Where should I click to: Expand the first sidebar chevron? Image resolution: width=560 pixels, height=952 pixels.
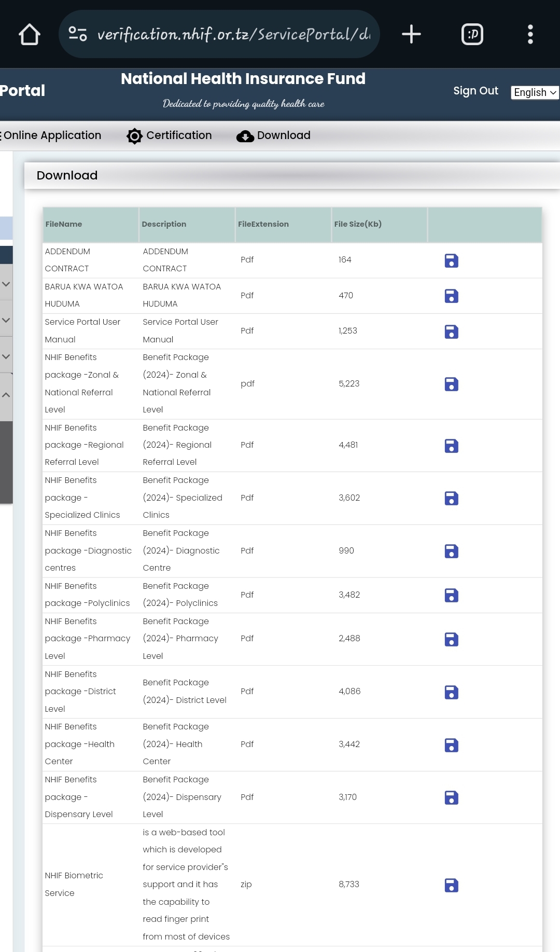pyautogui.click(x=6, y=284)
